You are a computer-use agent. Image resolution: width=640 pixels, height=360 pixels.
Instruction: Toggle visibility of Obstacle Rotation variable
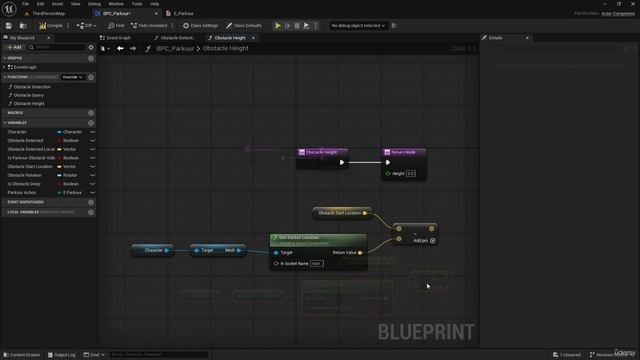pyautogui.click(x=92, y=175)
